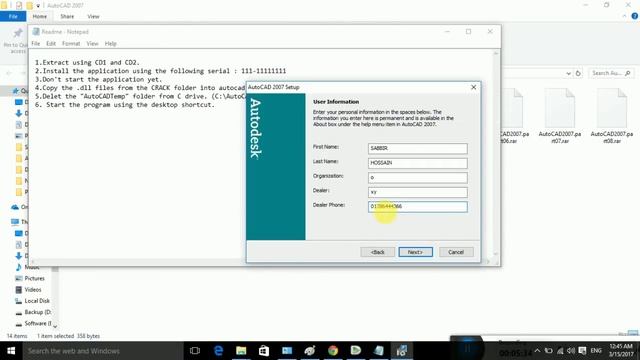Switch to the AutoCAD setup taskbar icon
This screenshot has height=360, width=640.
402,351
